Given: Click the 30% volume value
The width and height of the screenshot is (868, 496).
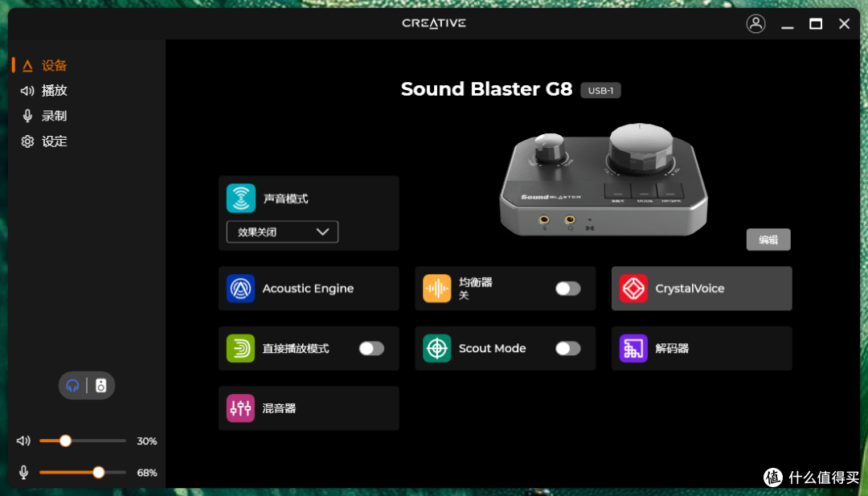Looking at the screenshot, I should pos(147,441).
